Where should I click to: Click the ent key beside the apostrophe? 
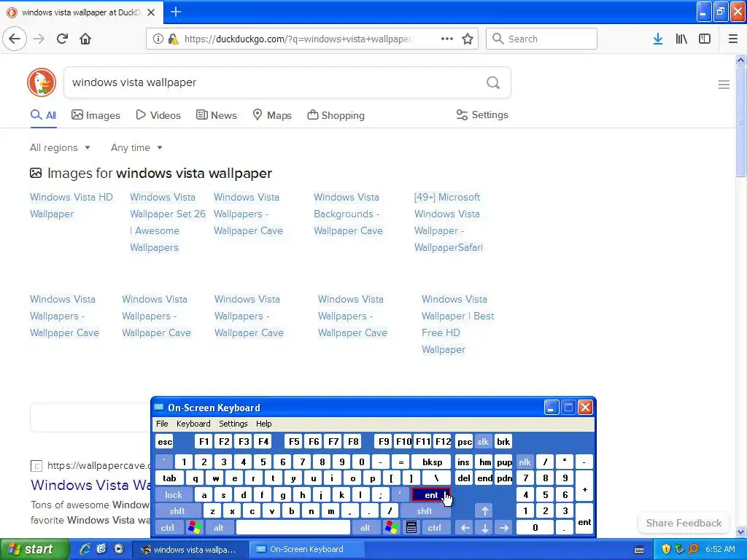coord(430,495)
